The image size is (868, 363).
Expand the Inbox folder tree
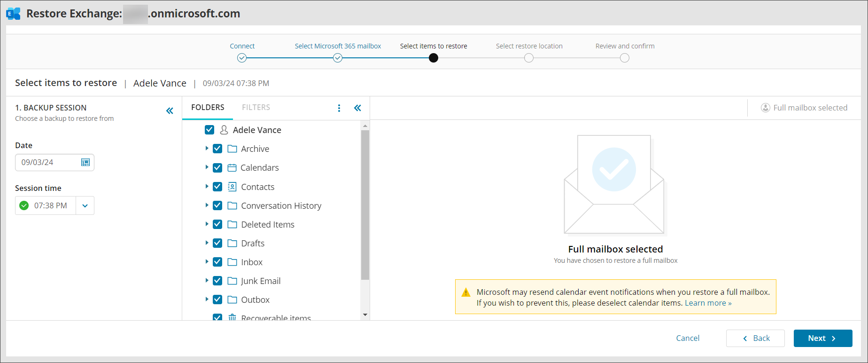[x=207, y=261]
